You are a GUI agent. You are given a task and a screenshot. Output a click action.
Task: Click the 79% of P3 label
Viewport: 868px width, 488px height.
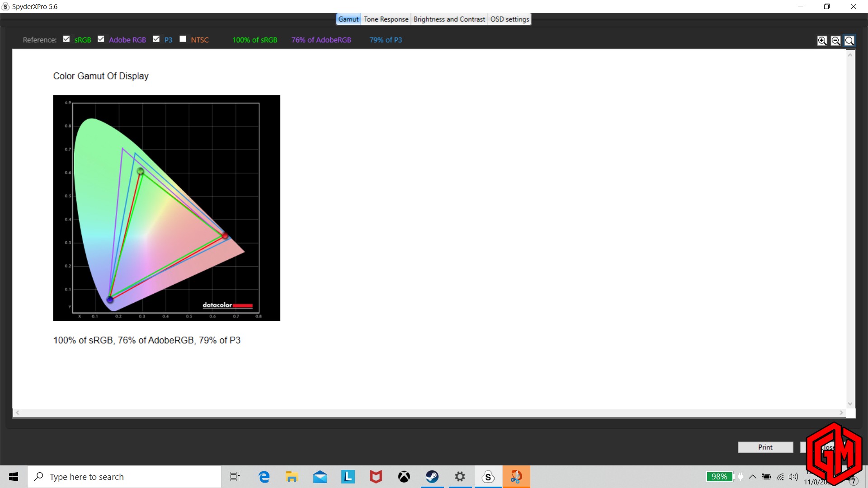[386, 40]
